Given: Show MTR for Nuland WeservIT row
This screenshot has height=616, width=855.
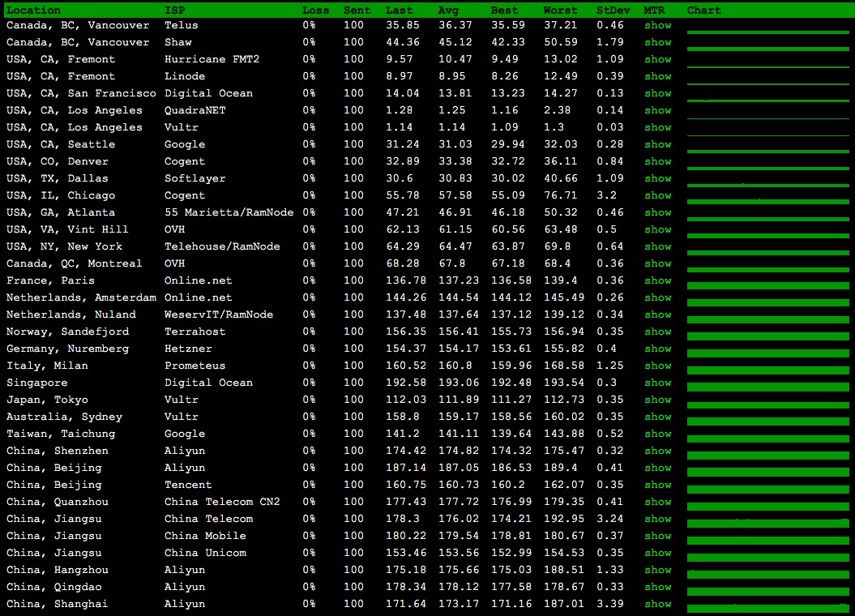Looking at the screenshot, I should (657, 314).
